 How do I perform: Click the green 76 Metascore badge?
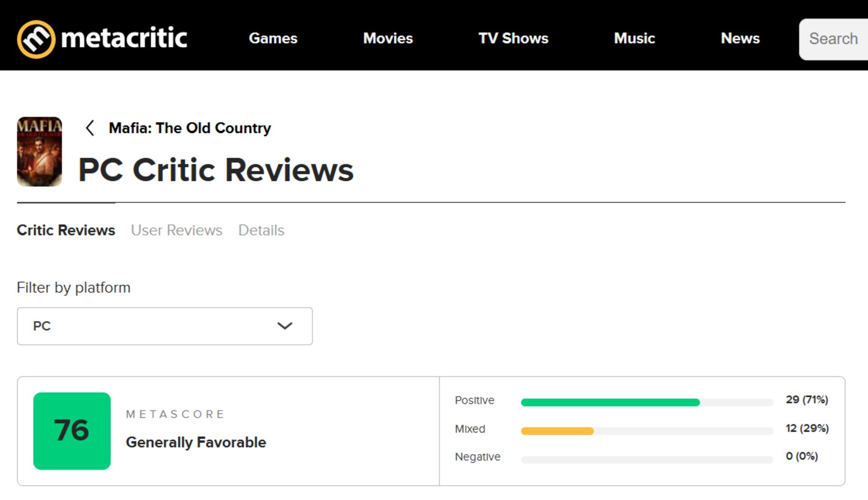coord(72,431)
